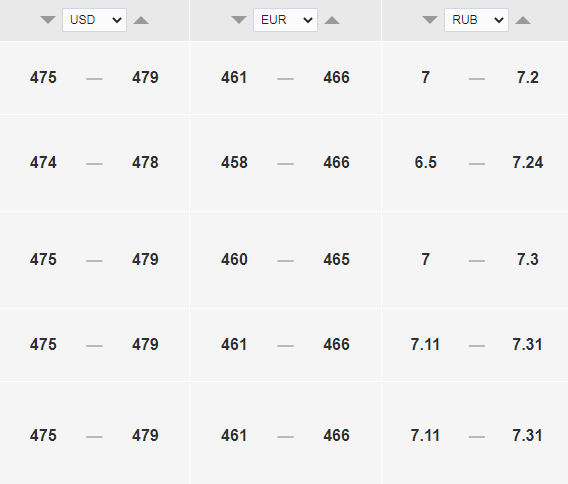Click EUR sell rate 465
Viewport: 568px width, 484px height.
click(337, 259)
